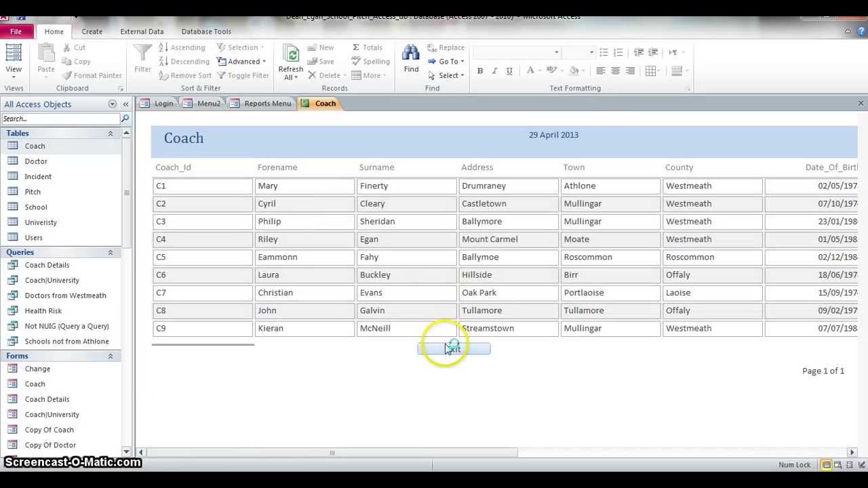The height and width of the screenshot is (488, 868).
Task: Click the Exit button below the report
Action: (454, 348)
